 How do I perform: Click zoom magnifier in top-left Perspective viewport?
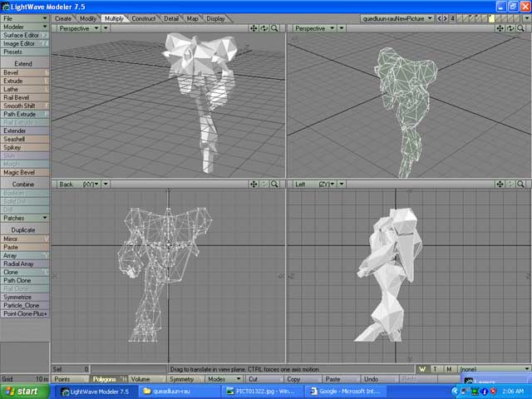click(274, 28)
